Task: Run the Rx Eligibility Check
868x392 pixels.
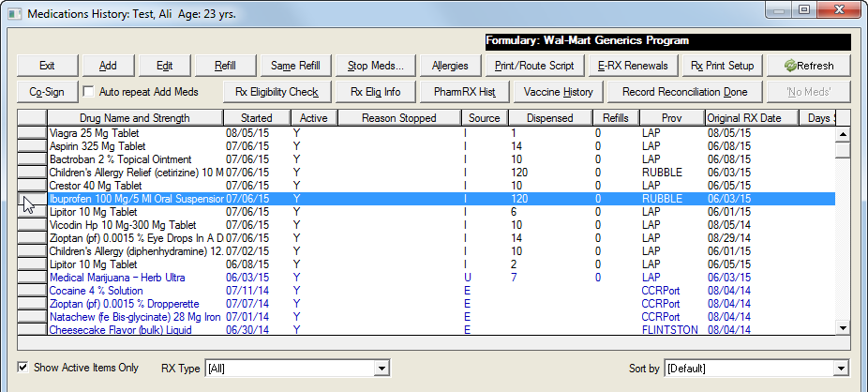Action: (x=277, y=92)
